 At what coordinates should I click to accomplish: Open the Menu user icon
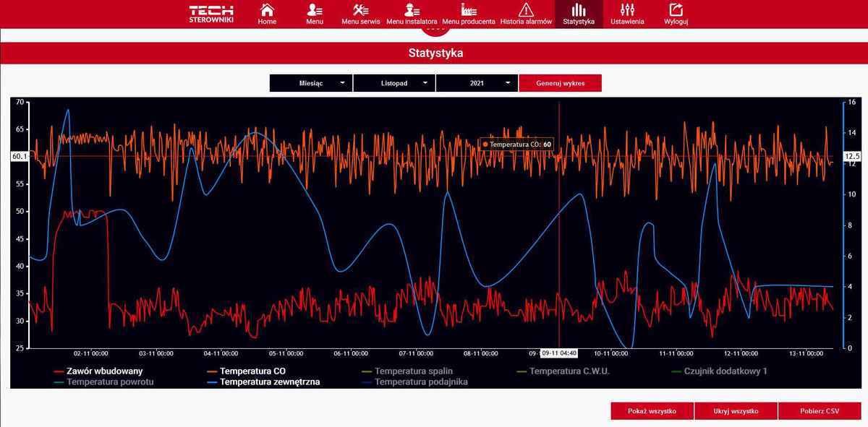315,10
